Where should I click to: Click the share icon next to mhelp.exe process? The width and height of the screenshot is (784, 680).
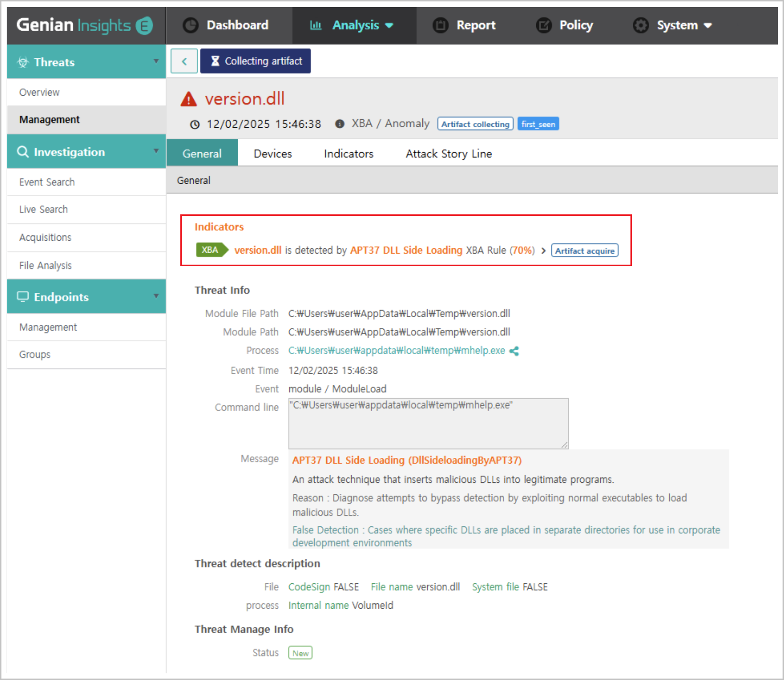515,350
